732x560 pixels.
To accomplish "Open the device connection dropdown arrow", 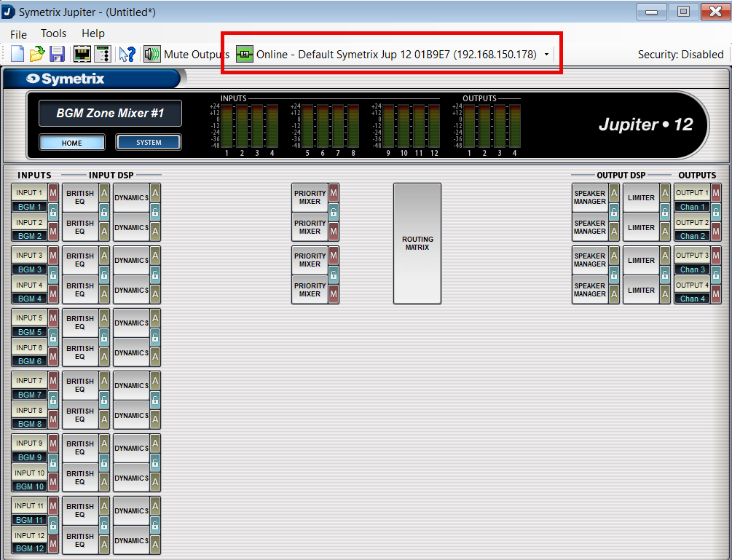I will [546, 55].
